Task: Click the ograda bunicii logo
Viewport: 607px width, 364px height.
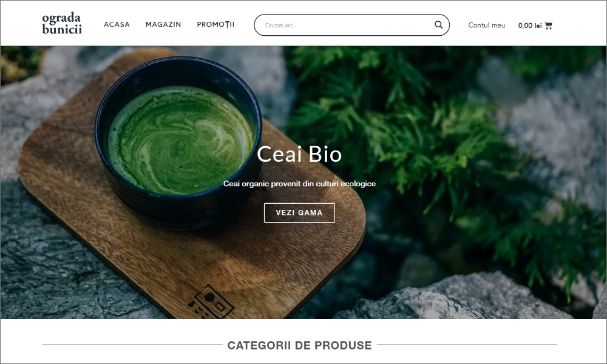Action: click(62, 23)
